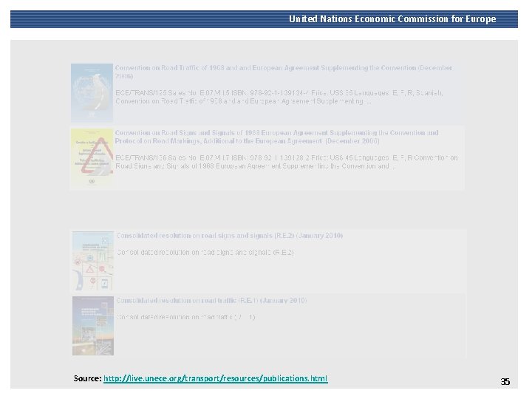Click the ECE/TRANS/196 description text
Image resolution: width=532 pixels, height=399 pixels.
pos(287,162)
